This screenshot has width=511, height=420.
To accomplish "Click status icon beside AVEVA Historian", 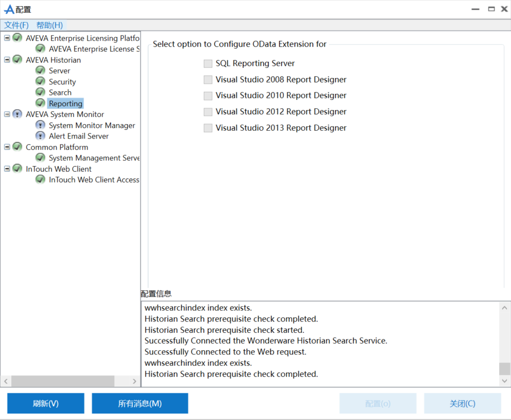I will point(17,59).
